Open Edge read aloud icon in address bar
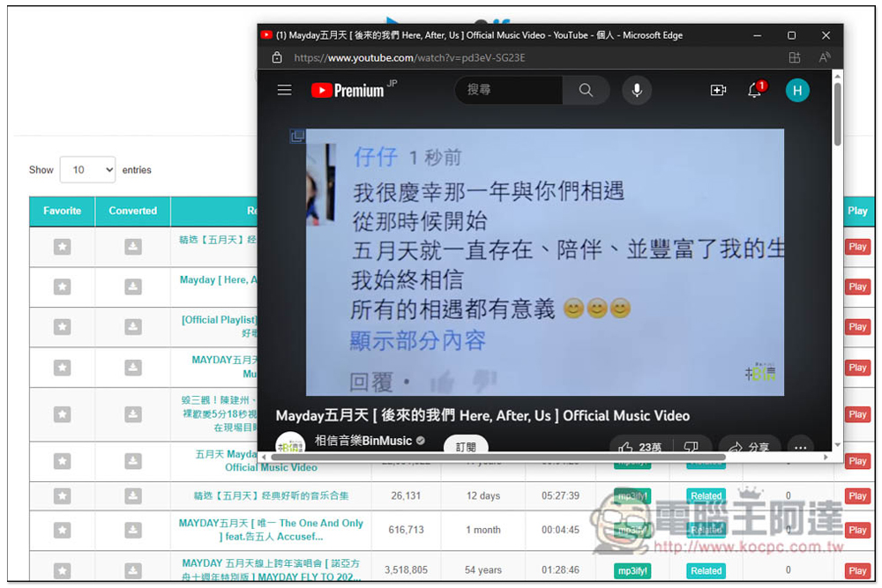The height and width of the screenshot is (588, 882). [x=824, y=57]
